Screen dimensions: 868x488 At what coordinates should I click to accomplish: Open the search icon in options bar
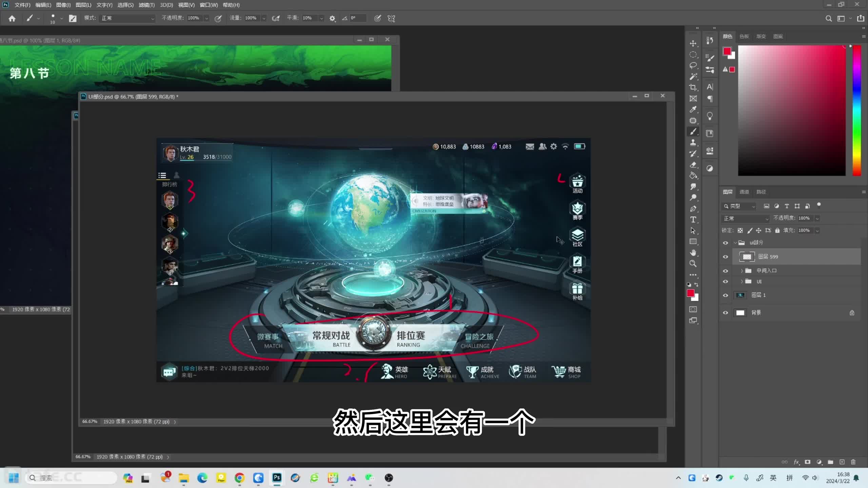828,18
